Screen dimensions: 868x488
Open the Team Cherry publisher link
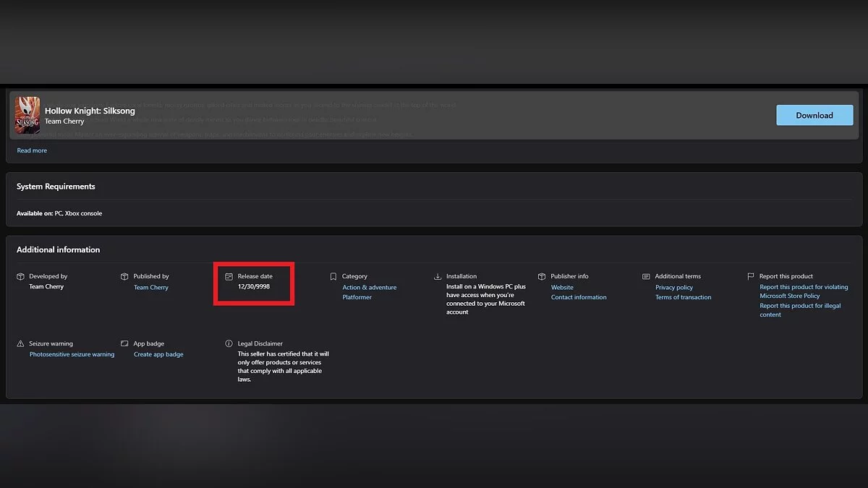coord(150,288)
